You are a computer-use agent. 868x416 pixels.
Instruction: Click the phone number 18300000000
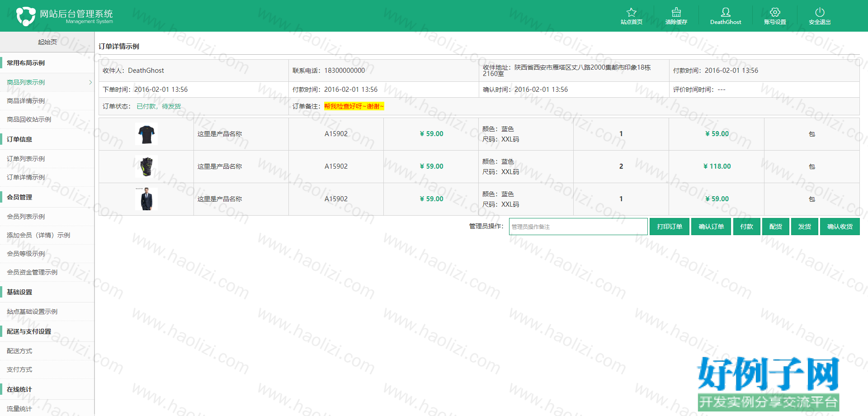(x=344, y=71)
